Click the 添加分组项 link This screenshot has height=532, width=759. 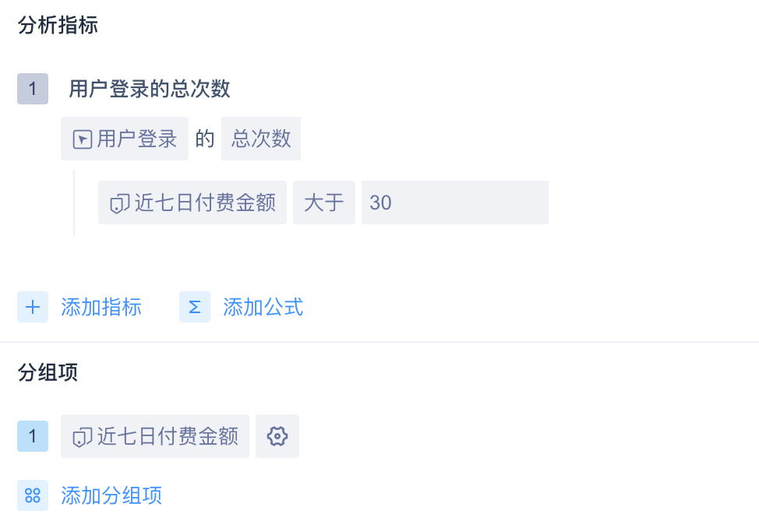click(111, 495)
